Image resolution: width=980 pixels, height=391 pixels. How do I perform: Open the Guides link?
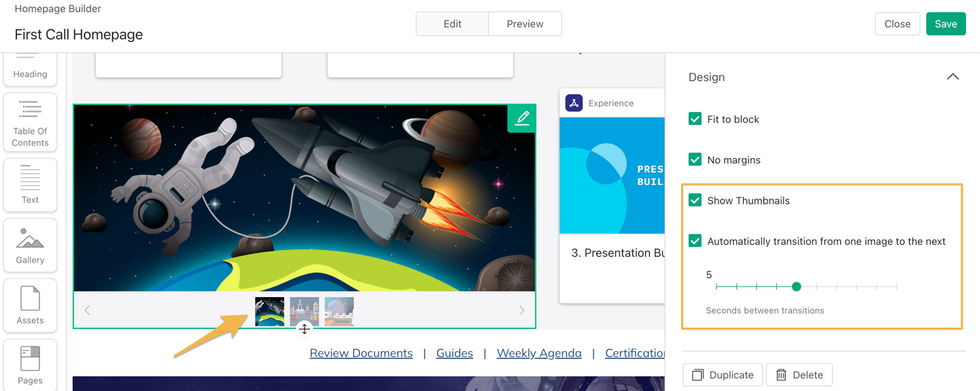point(455,353)
